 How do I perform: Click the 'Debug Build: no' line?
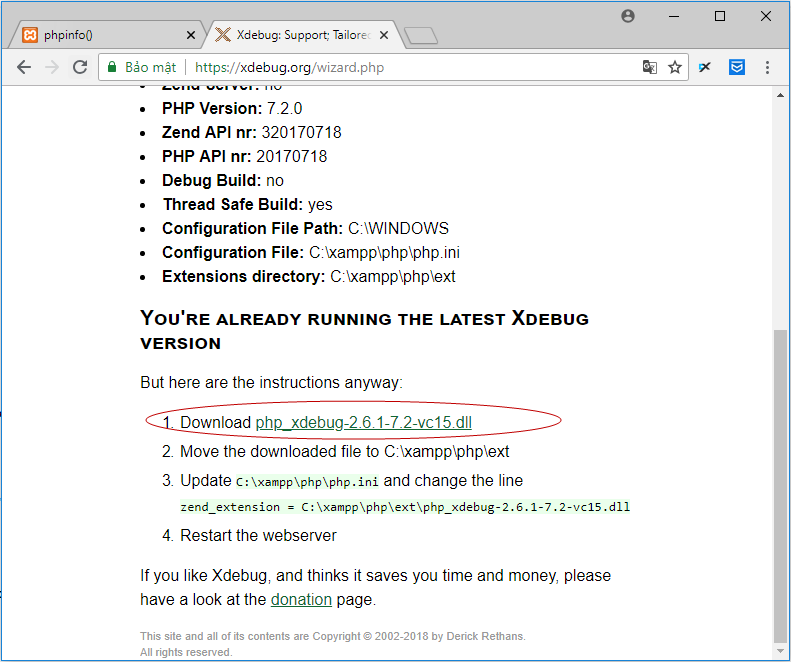222,180
